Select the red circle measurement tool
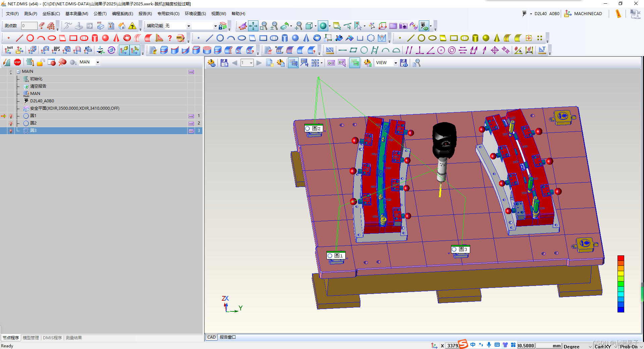The height and width of the screenshot is (349, 644). (x=30, y=38)
